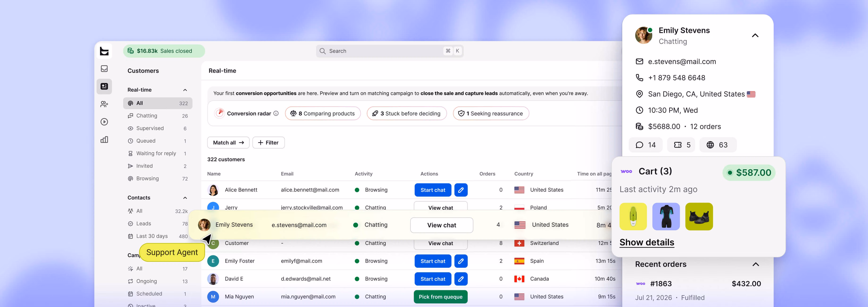Click the phone icon in profile card
The width and height of the screenshot is (868, 307).
pos(639,78)
